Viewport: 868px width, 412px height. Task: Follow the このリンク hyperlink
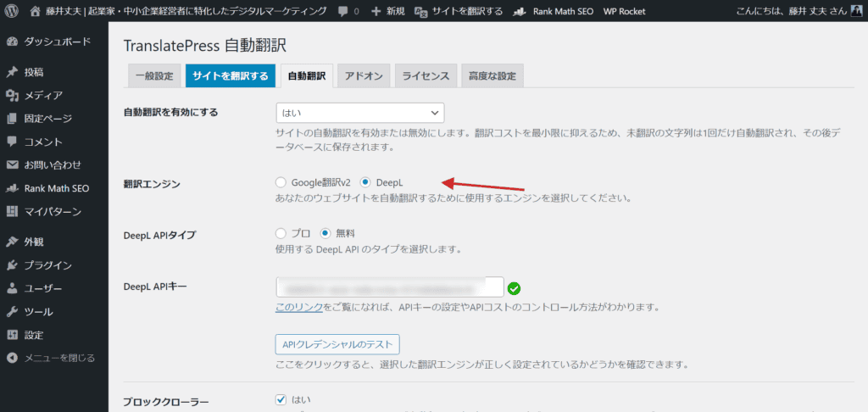click(299, 306)
